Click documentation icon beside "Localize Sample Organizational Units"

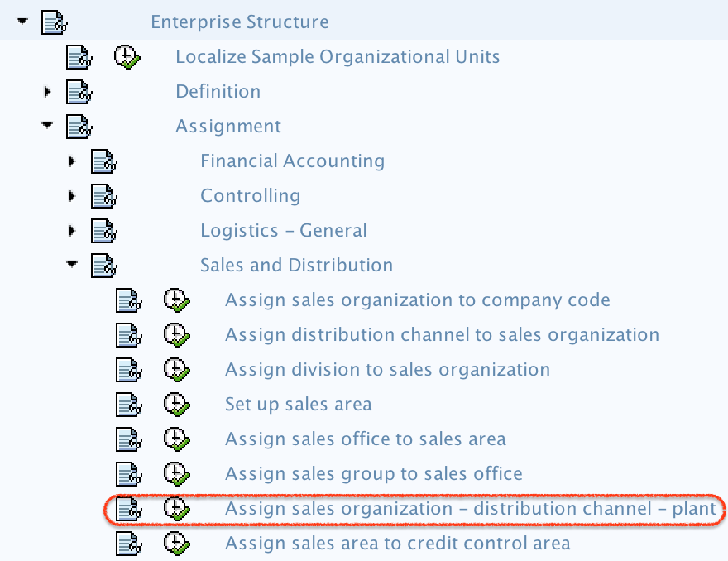[x=79, y=56]
